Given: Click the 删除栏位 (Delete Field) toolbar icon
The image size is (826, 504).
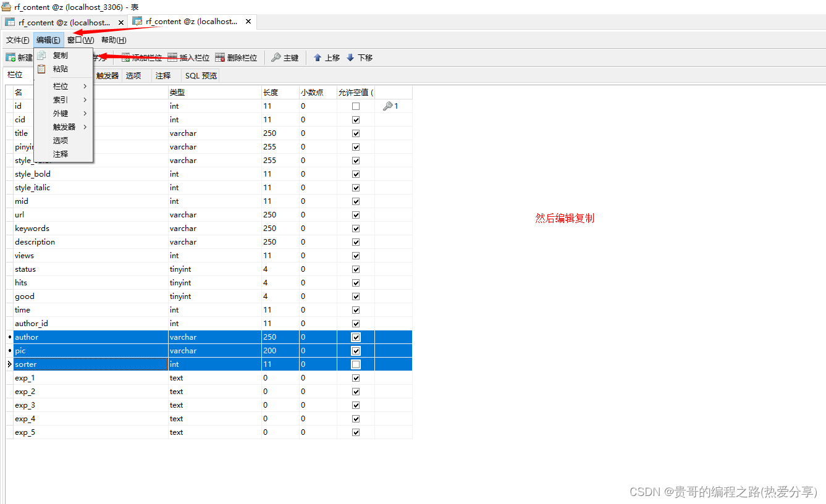Looking at the screenshot, I should 220,57.
